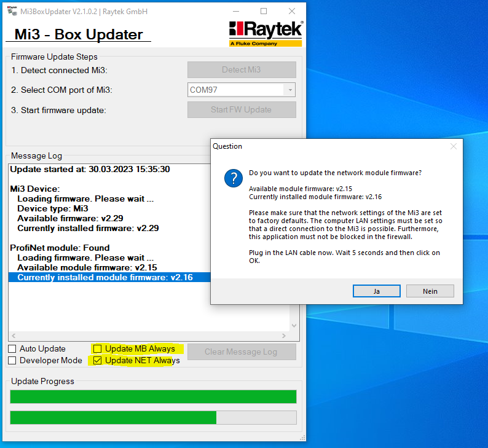This screenshot has height=448, width=488.
Task: Minimize the Mi3BoxUpdater window
Action: tap(236, 11)
